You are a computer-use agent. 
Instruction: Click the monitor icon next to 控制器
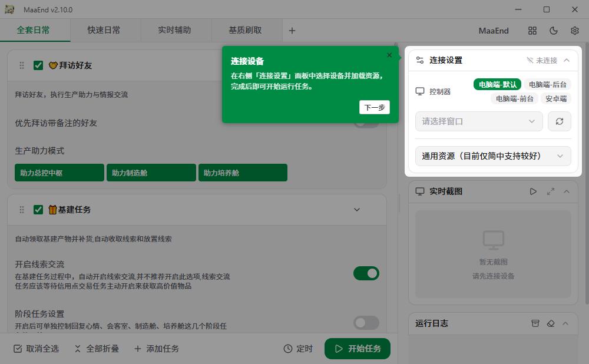click(x=420, y=91)
